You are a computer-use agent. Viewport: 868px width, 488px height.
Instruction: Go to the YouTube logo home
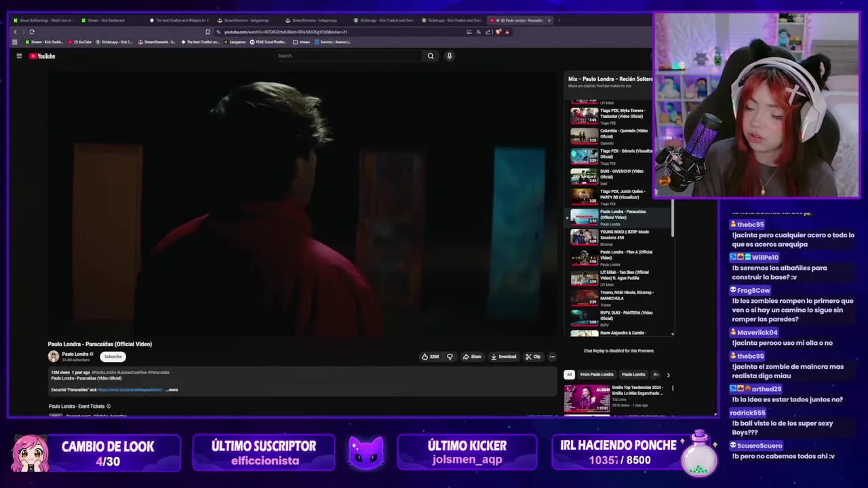(42, 56)
